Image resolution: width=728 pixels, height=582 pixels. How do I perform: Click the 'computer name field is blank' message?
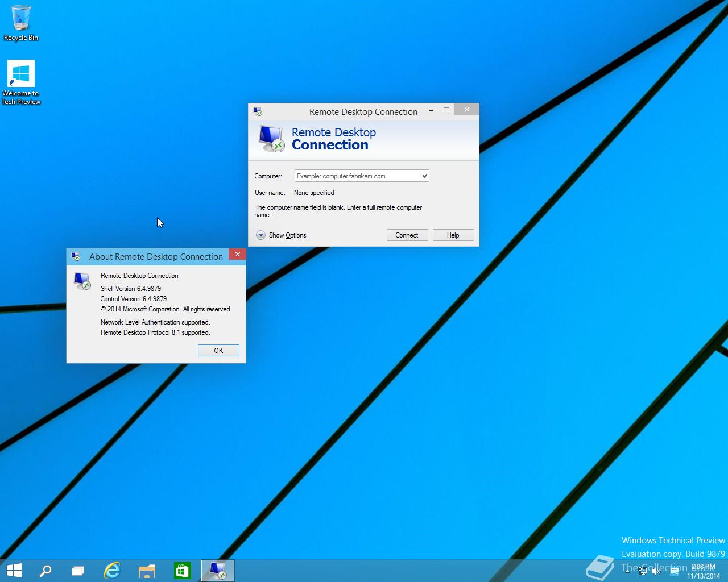(x=338, y=211)
